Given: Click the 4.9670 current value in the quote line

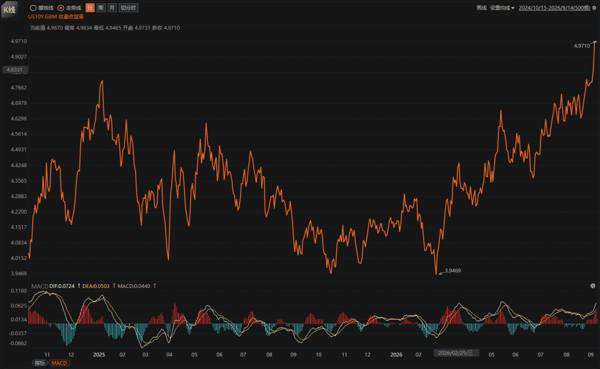Looking at the screenshot, I should tap(55, 28).
